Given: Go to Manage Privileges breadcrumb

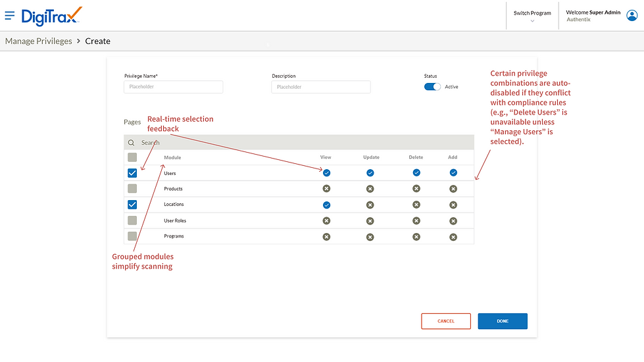Looking at the screenshot, I should [x=38, y=41].
